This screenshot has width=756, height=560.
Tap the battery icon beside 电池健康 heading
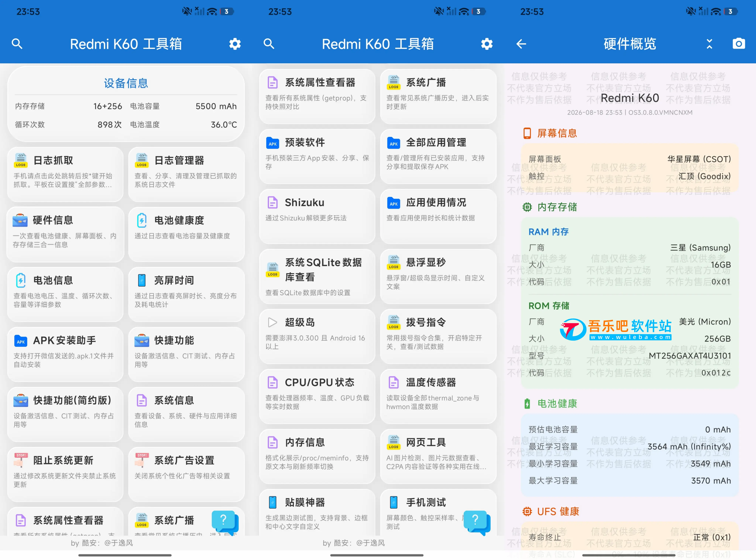[x=527, y=403]
